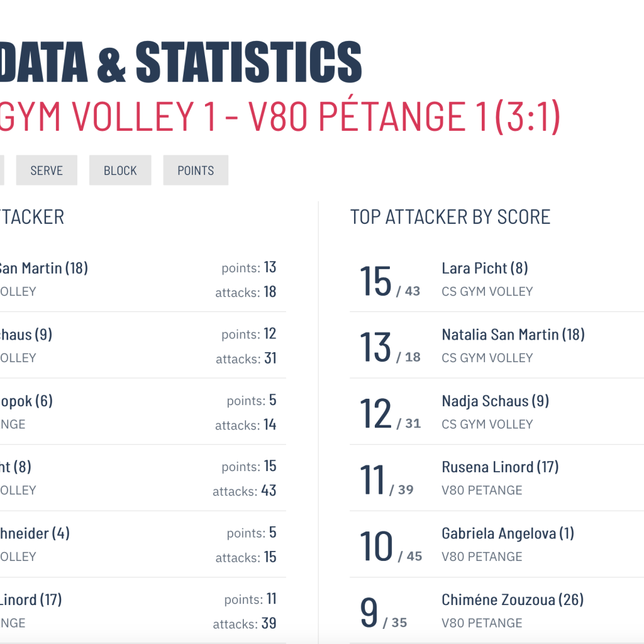Select San Martin (18) in left attacker list
644x644 pixels.
click(43, 269)
